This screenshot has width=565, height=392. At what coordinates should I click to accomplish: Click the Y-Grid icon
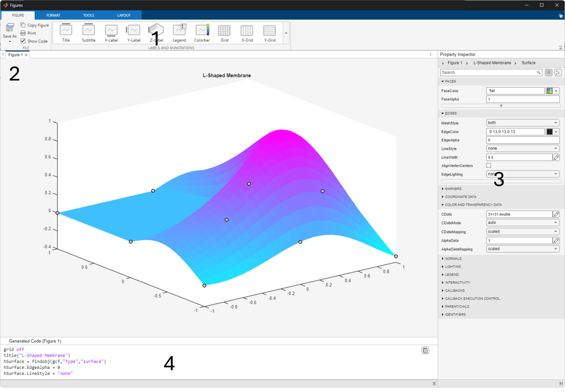tap(269, 33)
